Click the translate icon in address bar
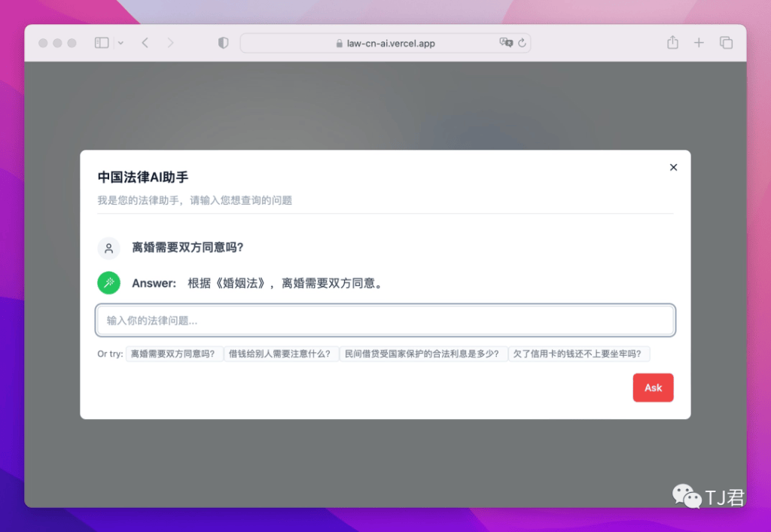Viewport: 771px width, 532px height. [x=506, y=43]
